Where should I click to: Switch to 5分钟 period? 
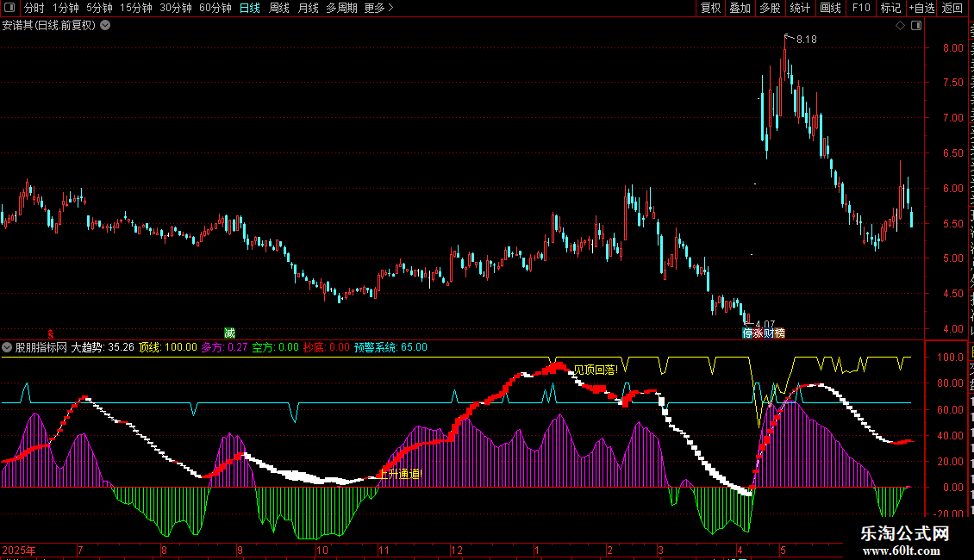(x=99, y=8)
